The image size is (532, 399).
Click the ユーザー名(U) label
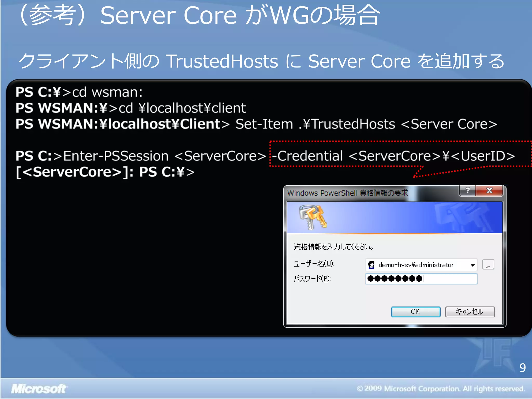click(314, 264)
